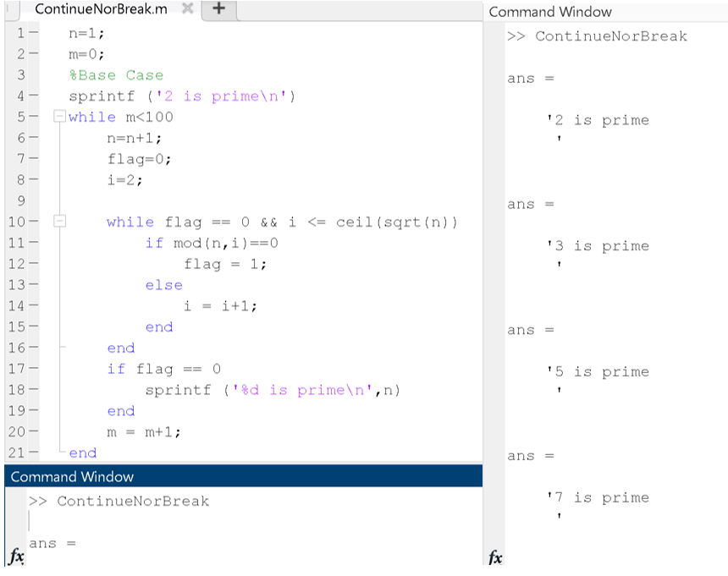This screenshot has height=576, width=728.
Task: Set a breakpoint on line 6
Action: click(x=33, y=137)
